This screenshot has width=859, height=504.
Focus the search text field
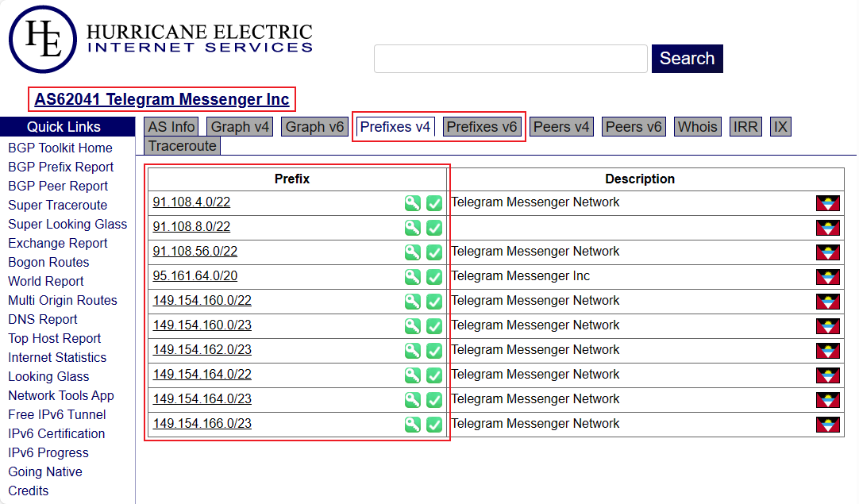coord(510,59)
